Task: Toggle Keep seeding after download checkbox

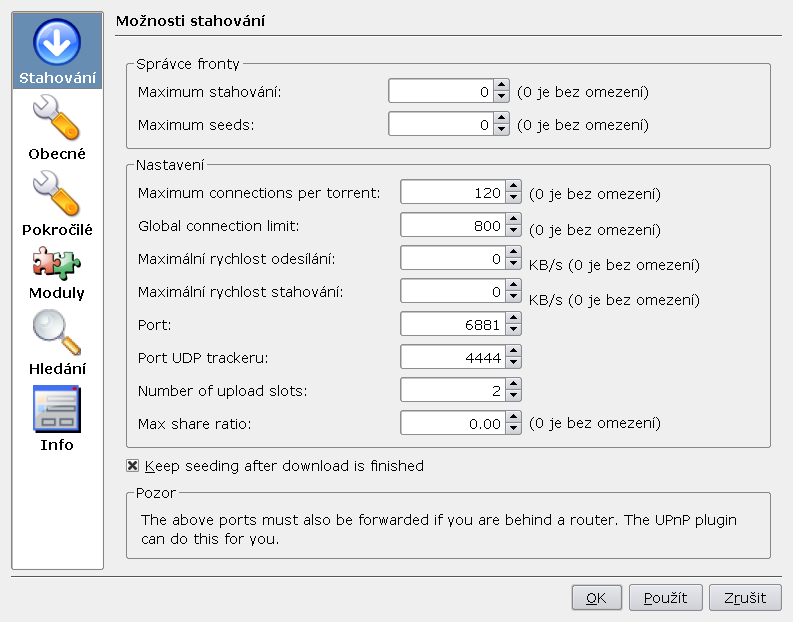Action: (133, 466)
